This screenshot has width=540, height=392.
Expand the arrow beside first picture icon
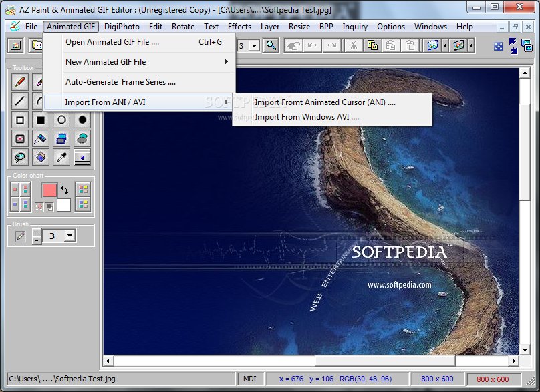tap(445, 45)
